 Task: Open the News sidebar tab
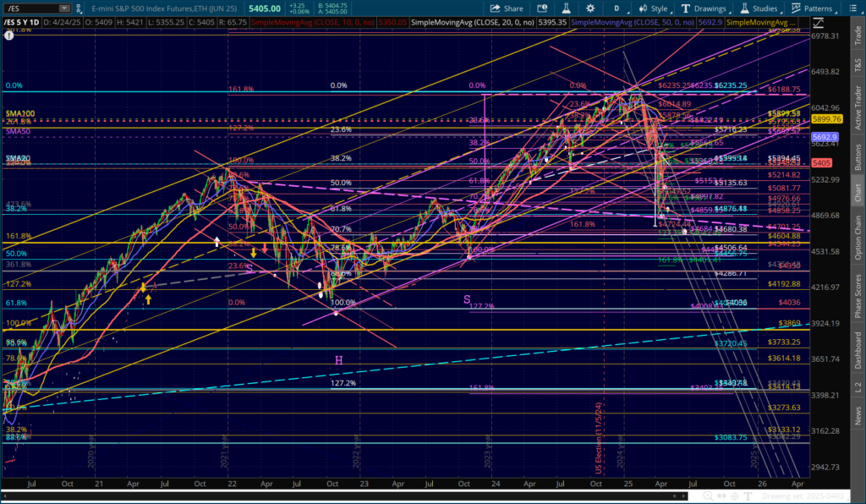(x=858, y=416)
